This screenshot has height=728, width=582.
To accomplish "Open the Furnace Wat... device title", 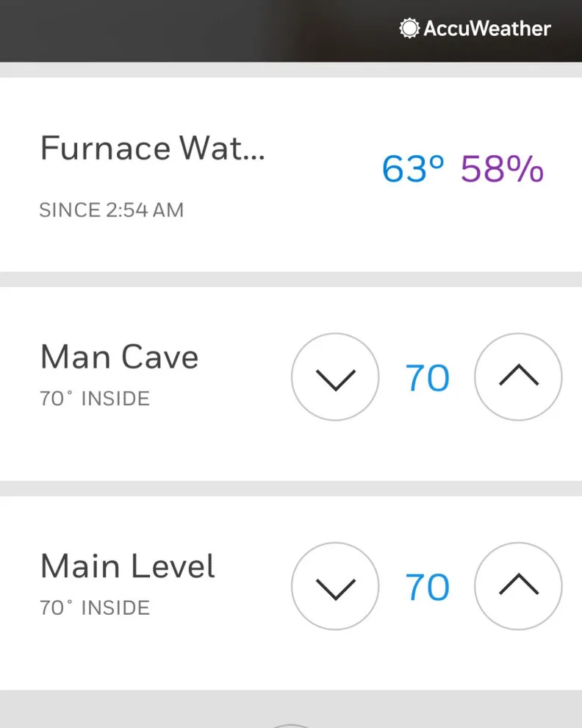I will [153, 148].
